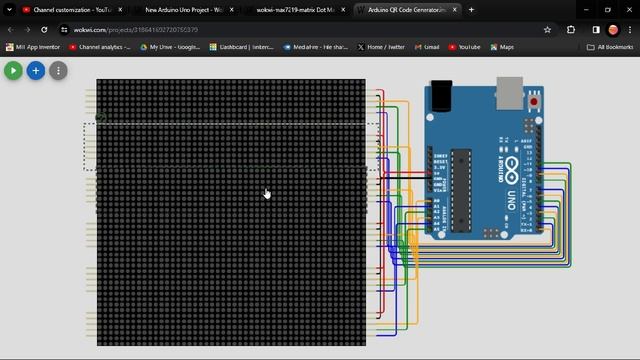Reload the wokwi page
640x360 pixels.
[44, 30]
